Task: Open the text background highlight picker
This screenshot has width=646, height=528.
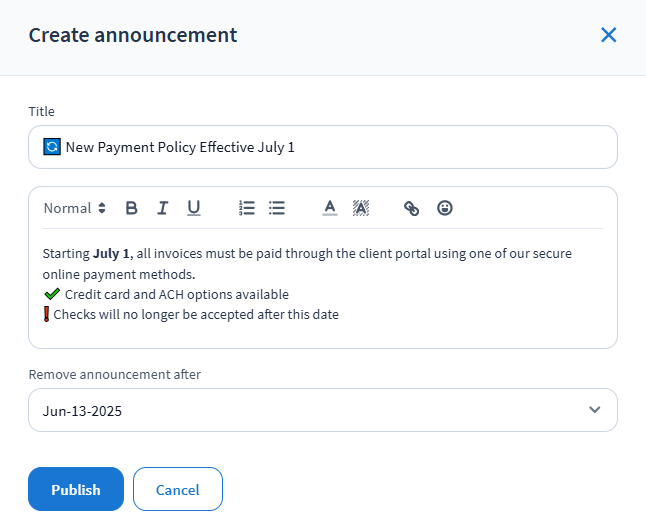Action: click(361, 208)
